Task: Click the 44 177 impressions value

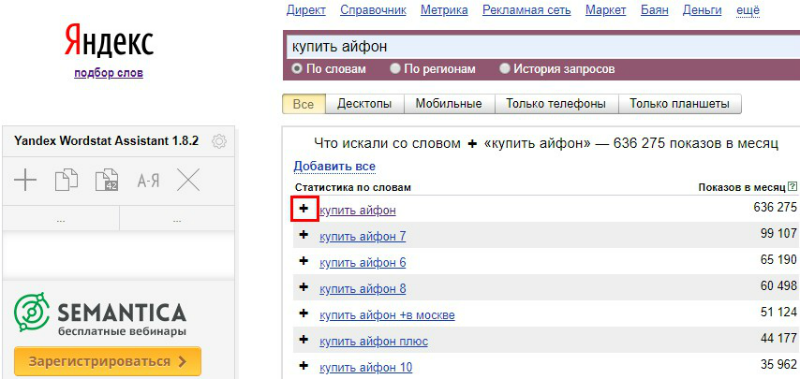Action: [x=778, y=338]
